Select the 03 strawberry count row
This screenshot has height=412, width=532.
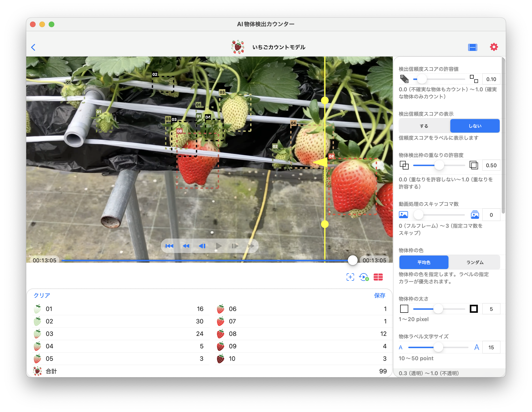tap(121, 334)
